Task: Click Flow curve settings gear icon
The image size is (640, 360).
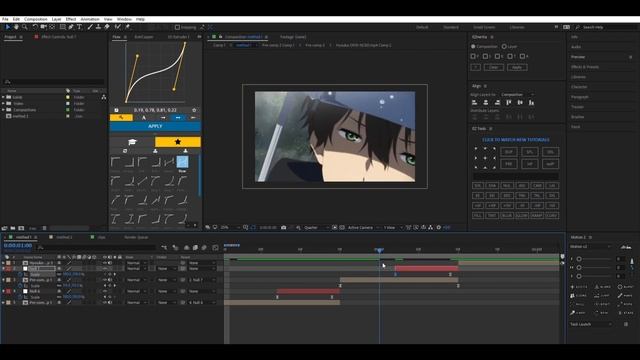Action: tap(194, 110)
